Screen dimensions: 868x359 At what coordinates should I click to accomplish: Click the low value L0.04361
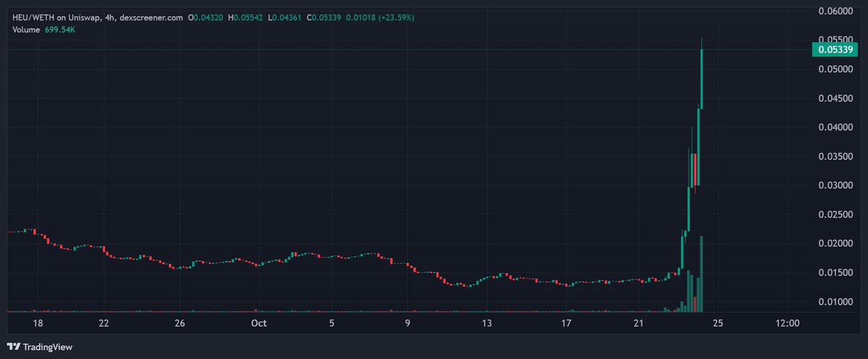286,16
